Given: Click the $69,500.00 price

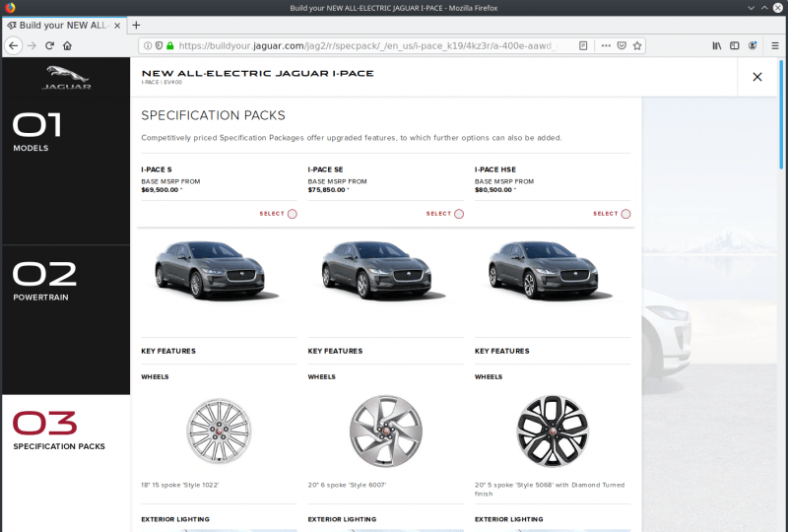Looking at the screenshot, I should [x=160, y=190].
